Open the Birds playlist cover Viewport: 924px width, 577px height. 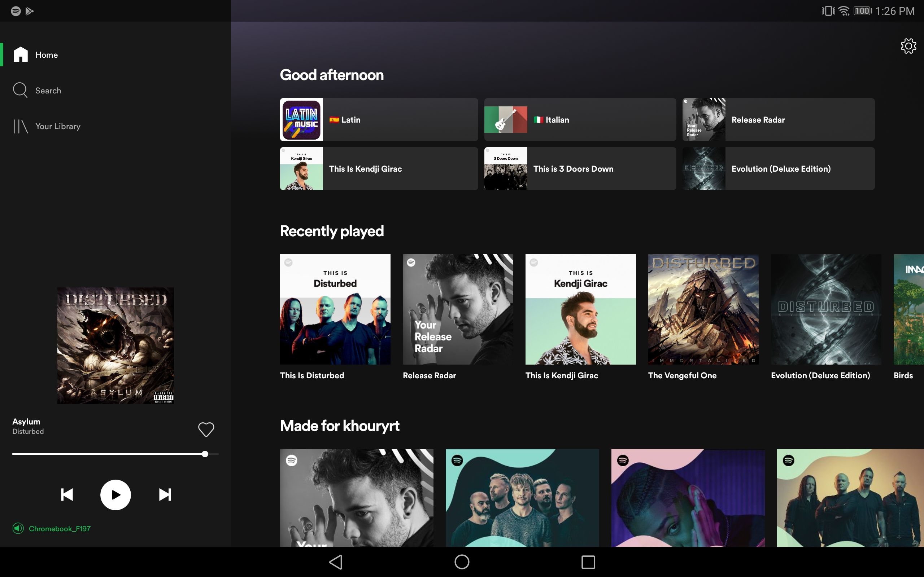912,309
